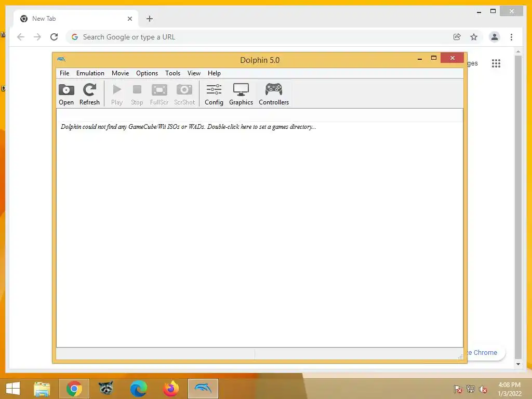Click the Stop toolbar button
532x399 pixels.
pyautogui.click(x=137, y=95)
